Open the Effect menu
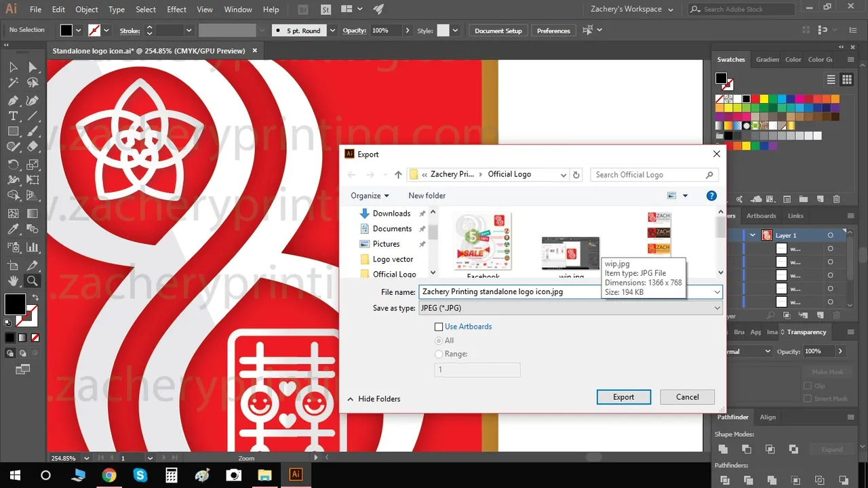 point(176,9)
